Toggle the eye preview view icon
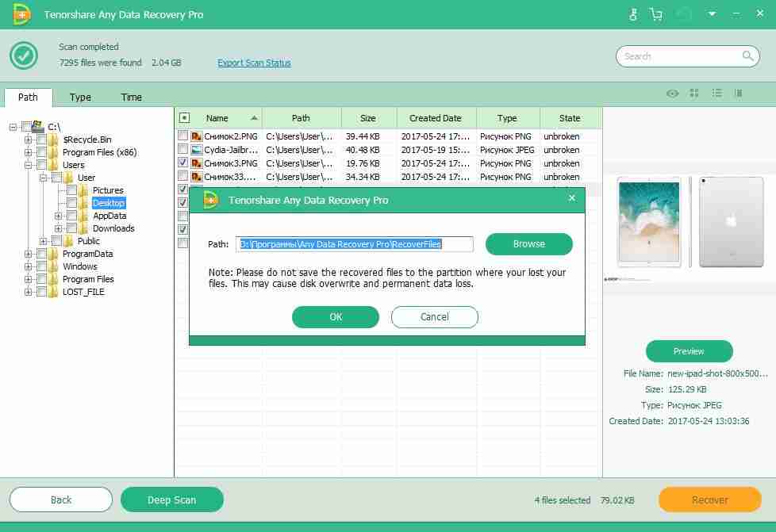Viewport: 776px width, 532px height. 672,93
